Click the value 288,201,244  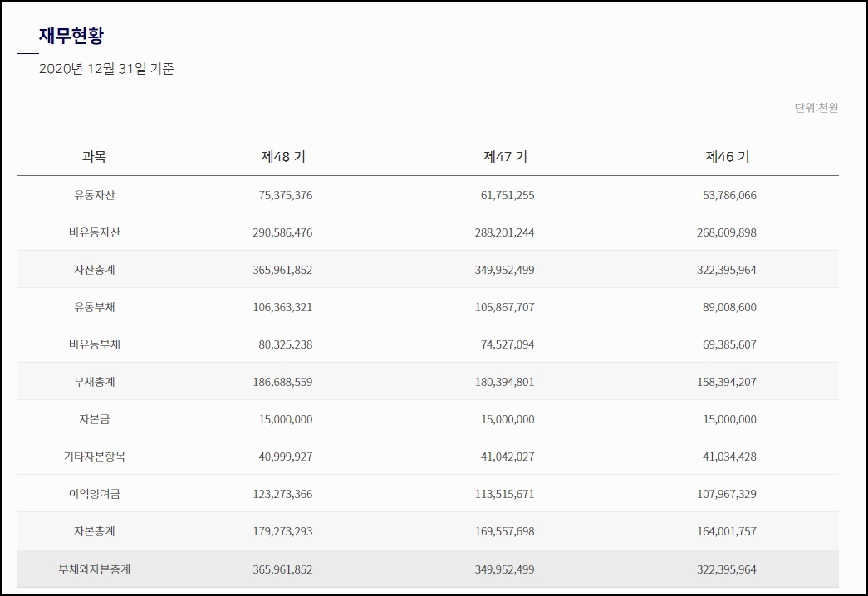tap(505, 232)
